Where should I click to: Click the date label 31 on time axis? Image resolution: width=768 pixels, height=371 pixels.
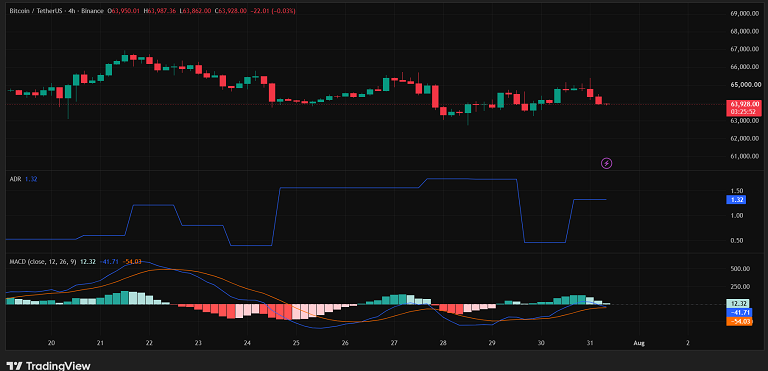tap(590, 343)
